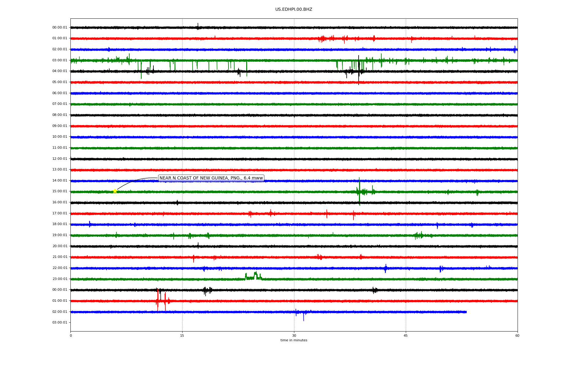The height and width of the screenshot is (368, 588).
Task: Select the 04:00:01 row label
Action: tap(60, 71)
